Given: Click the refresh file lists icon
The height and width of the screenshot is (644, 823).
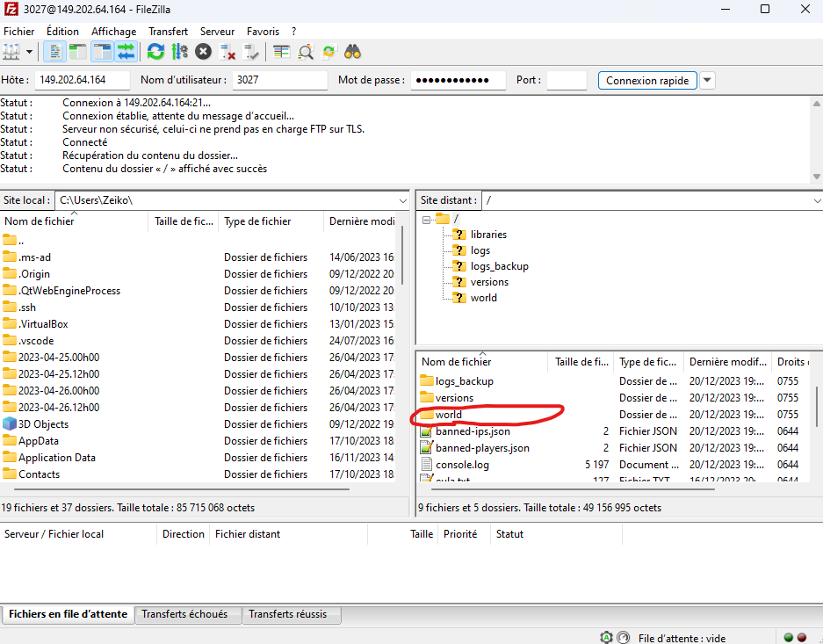Looking at the screenshot, I should coord(155,52).
